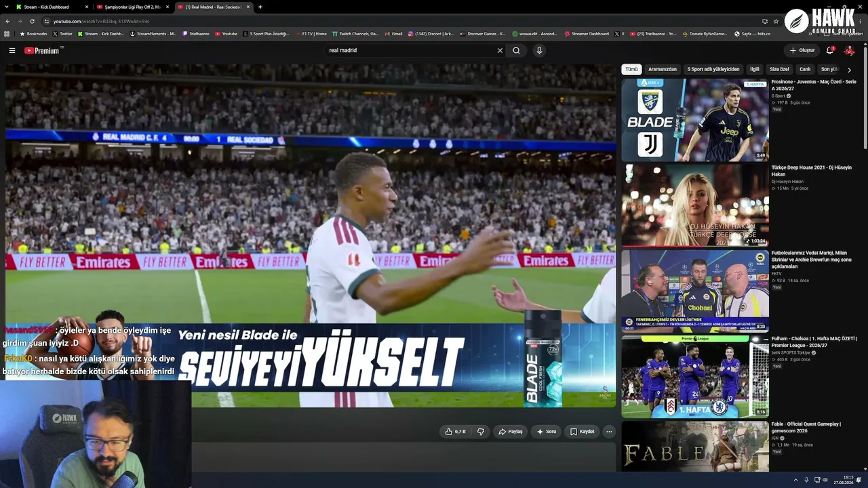Open Gmail bookmark
The height and width of the screenshot is (488, 868).
click(393, 33)
